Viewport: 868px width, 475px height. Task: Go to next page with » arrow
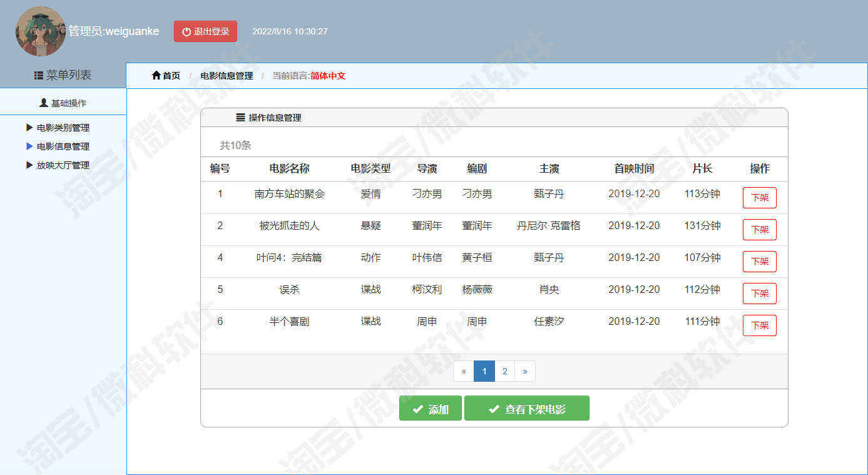click(524, 371)
